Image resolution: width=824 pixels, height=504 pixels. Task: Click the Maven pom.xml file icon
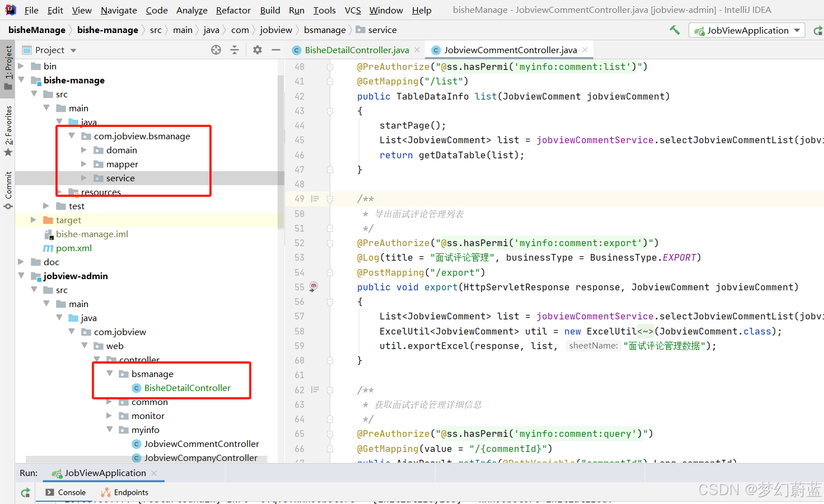(48, 248)
